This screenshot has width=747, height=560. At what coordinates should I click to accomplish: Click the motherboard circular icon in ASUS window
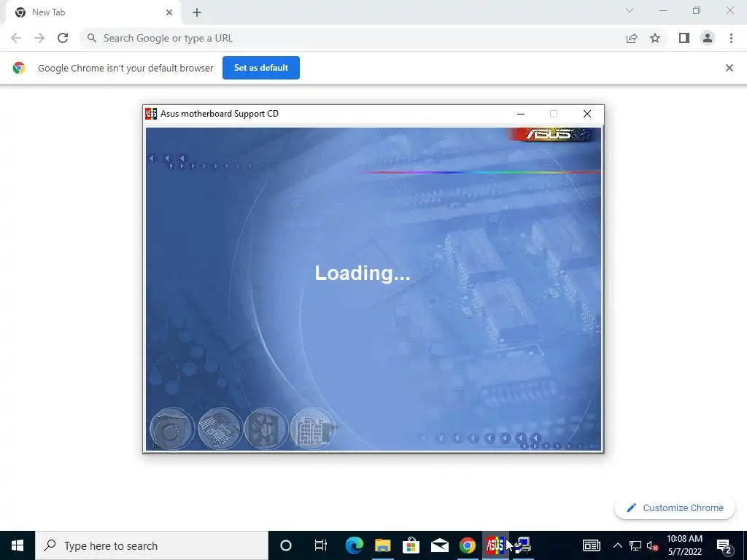[x=220, y=429]
